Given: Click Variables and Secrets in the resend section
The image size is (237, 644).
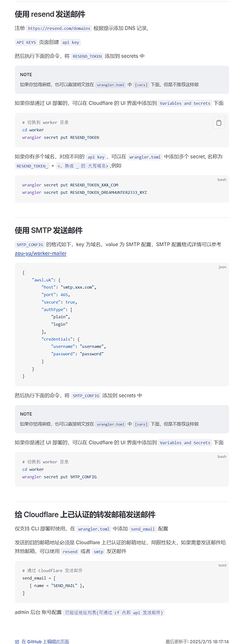Looking at the screenshot, I should [185, 104].
